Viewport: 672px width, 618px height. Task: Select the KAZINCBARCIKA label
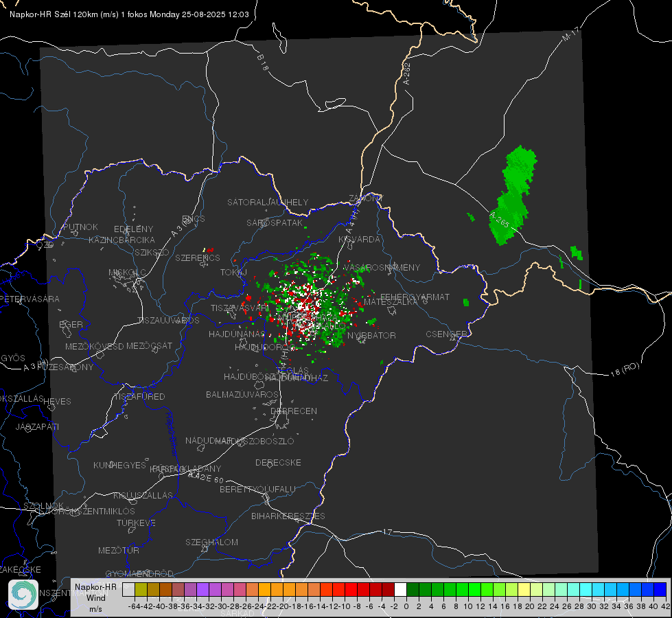121,240
